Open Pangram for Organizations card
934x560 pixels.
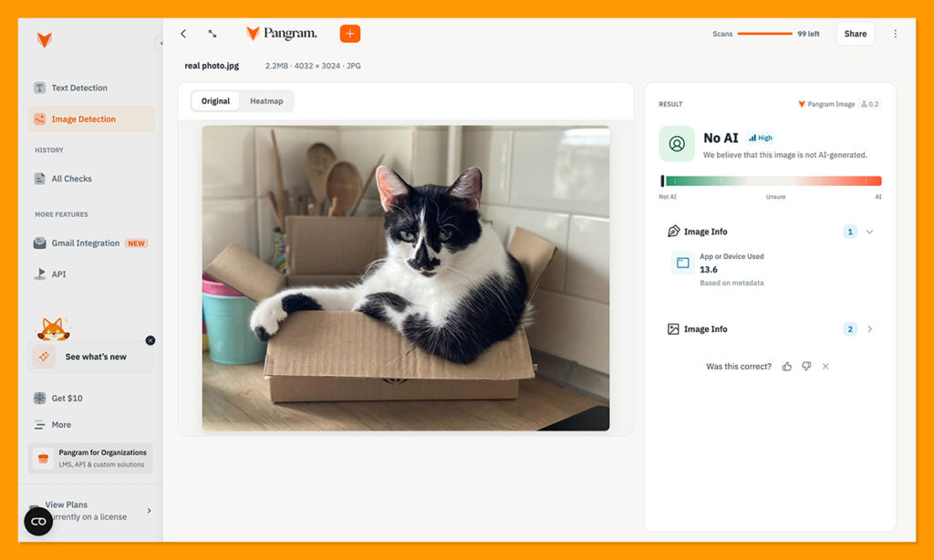pos(90,458)
